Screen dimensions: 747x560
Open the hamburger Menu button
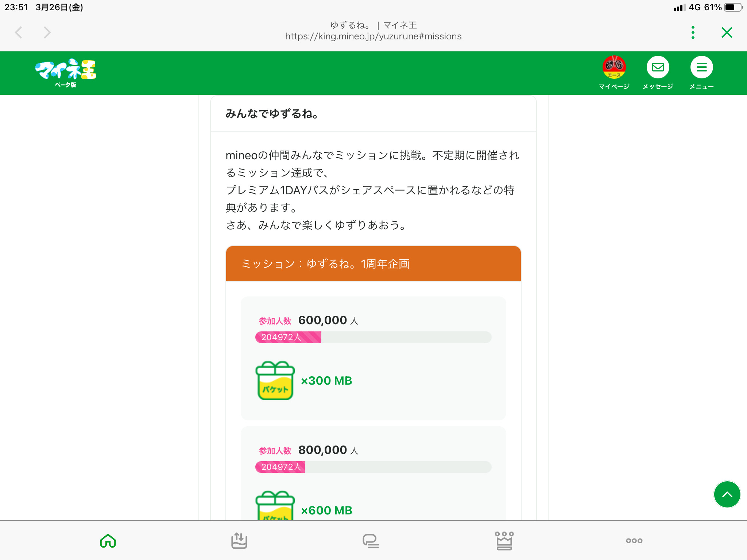[701, 67]
